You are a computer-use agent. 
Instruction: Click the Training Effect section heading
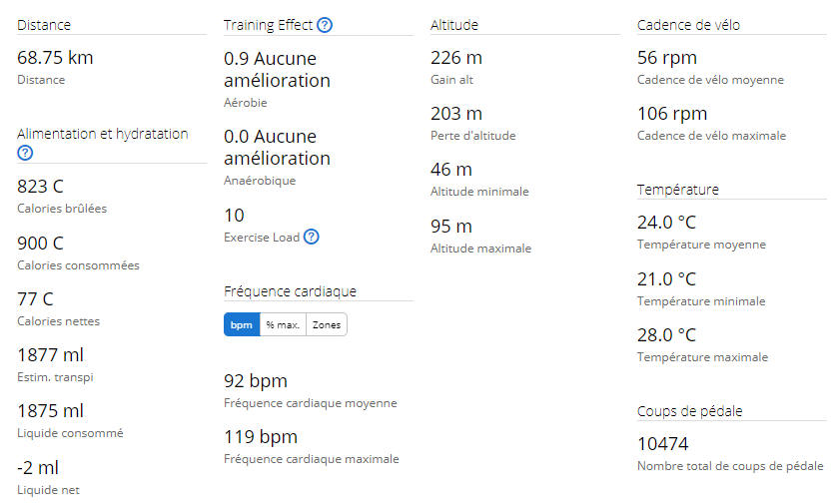(x=268, y=25)
